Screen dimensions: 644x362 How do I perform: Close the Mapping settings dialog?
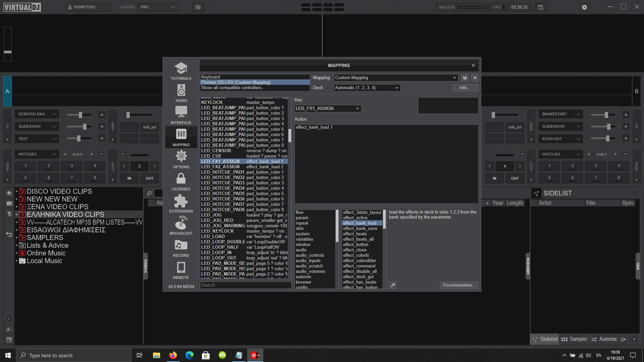[473, 65]
